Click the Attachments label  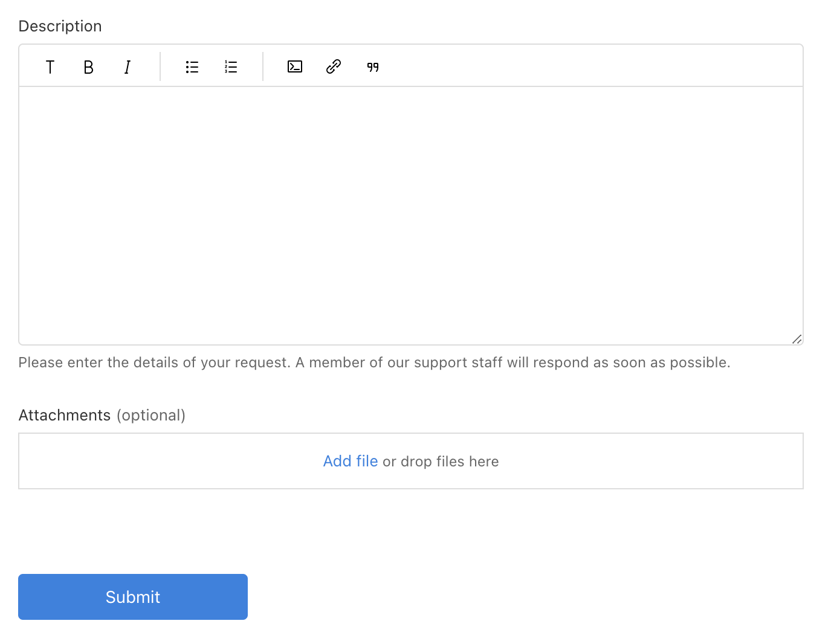[65, 416]
